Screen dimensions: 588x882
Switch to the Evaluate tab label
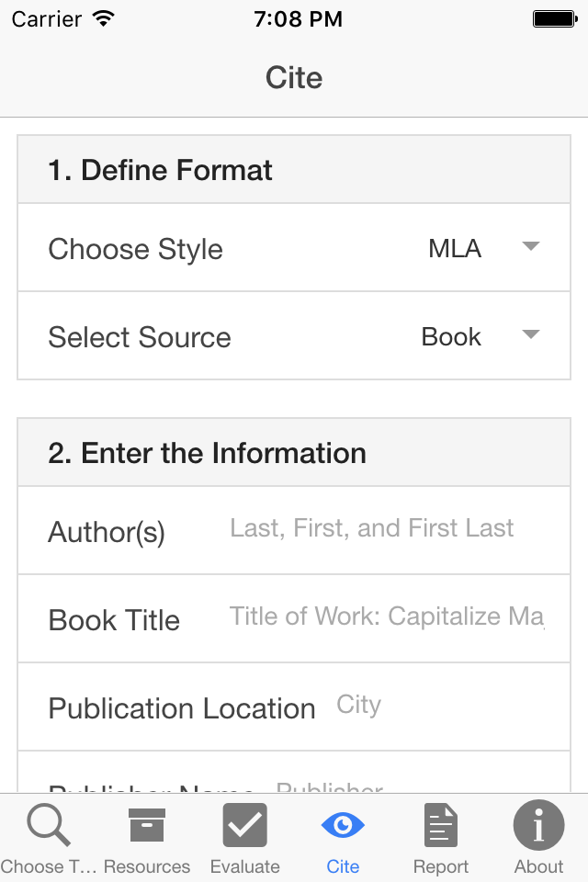pos(244,866)
